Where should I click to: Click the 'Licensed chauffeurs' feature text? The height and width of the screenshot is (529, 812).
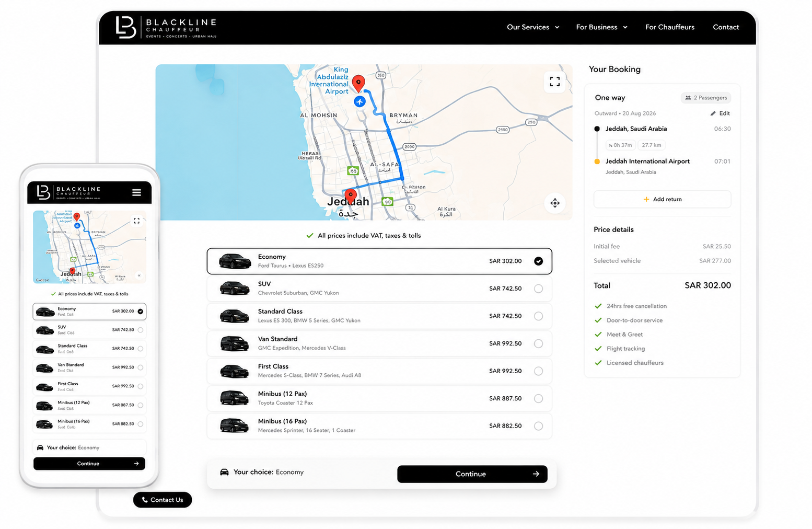point(635,363)
